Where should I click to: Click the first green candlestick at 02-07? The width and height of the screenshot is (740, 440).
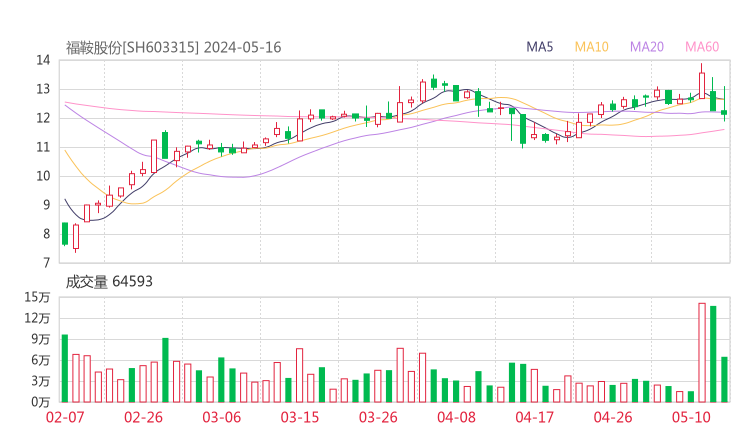click(65, 234)
